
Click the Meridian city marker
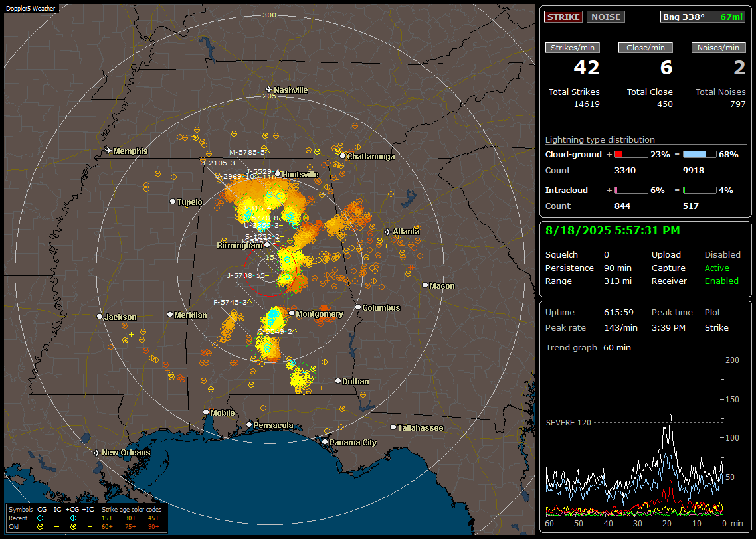click(169, 314)
